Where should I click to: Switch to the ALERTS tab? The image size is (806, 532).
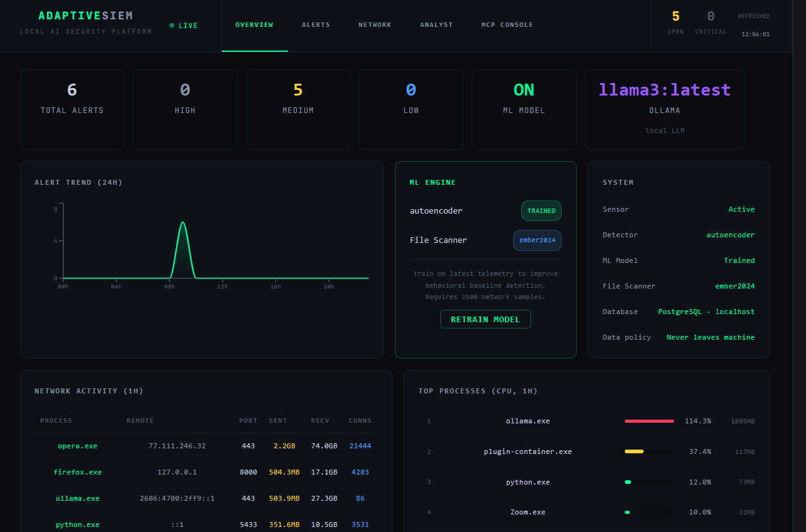click(x=316, y=24)
